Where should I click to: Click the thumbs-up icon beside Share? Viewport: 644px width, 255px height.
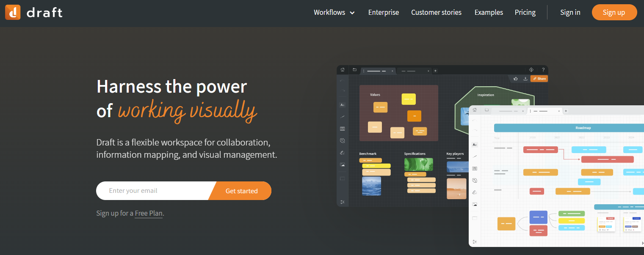(x=516, y=78)
